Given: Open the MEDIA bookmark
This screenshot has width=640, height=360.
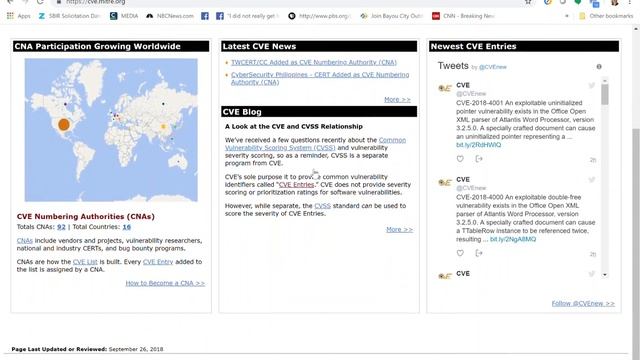Looking at the screenshot, I should [124, 16].
